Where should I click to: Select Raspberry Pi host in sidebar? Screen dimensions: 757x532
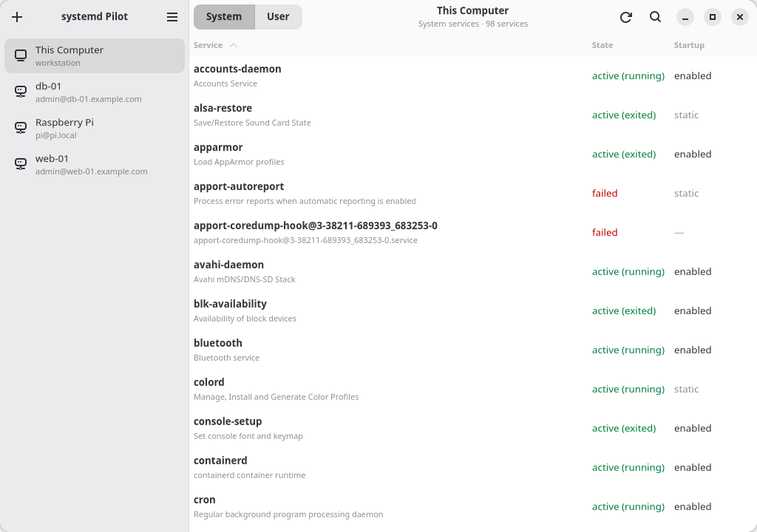point(95,128)
